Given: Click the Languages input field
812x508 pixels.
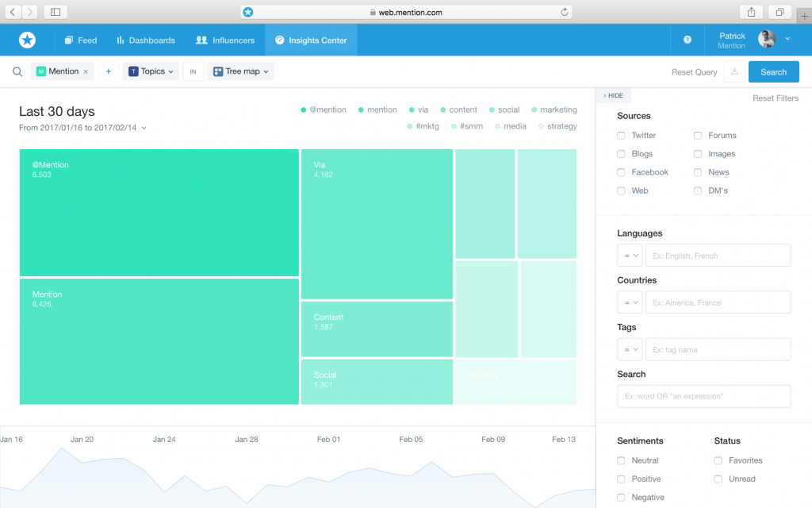Looking at the screenshot, I should [x=718, y=256].
